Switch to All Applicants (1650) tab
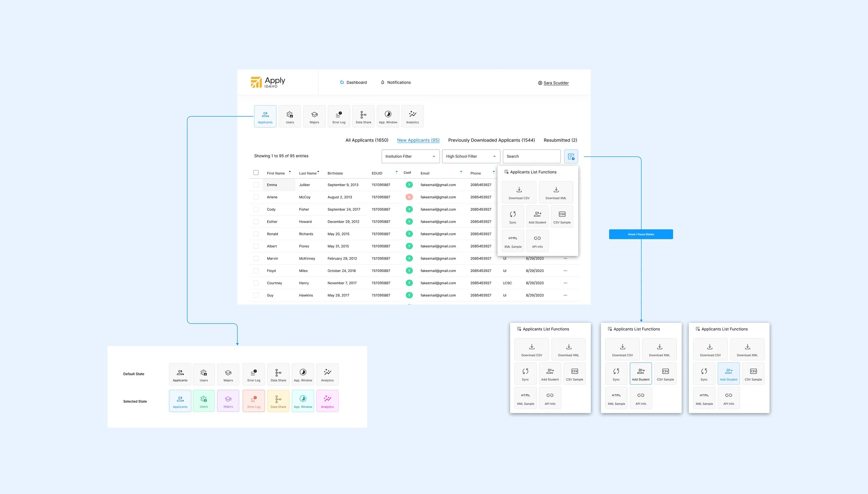Screen dimensions: 868x494 tap(367, 140)
